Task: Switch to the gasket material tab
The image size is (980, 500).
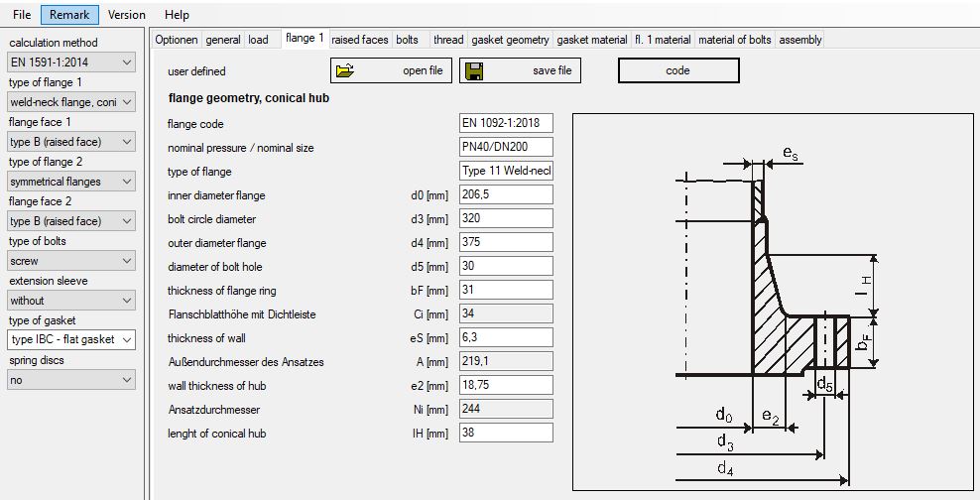Action: [592, 40]
